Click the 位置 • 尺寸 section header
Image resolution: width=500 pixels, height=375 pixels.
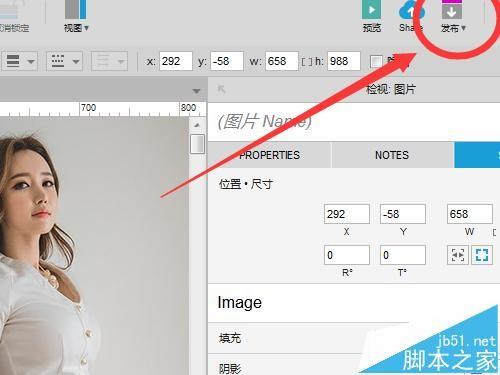click(x=246, y=184)
